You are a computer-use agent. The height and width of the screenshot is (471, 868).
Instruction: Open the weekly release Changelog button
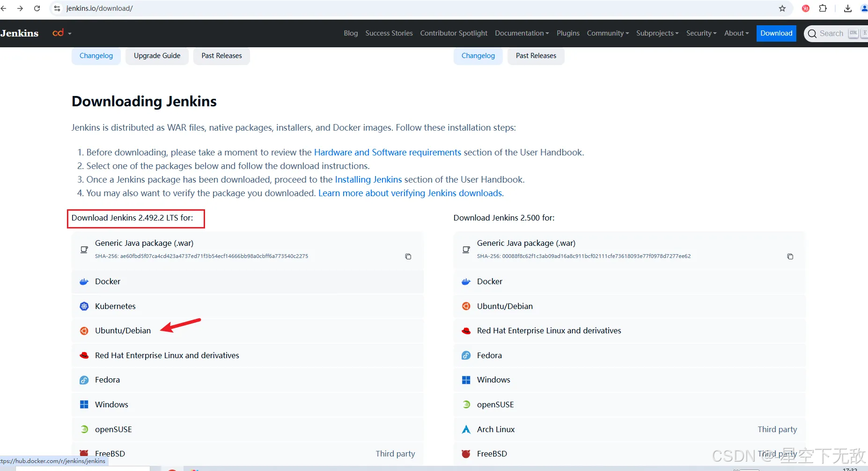click(x=478, y=56)
